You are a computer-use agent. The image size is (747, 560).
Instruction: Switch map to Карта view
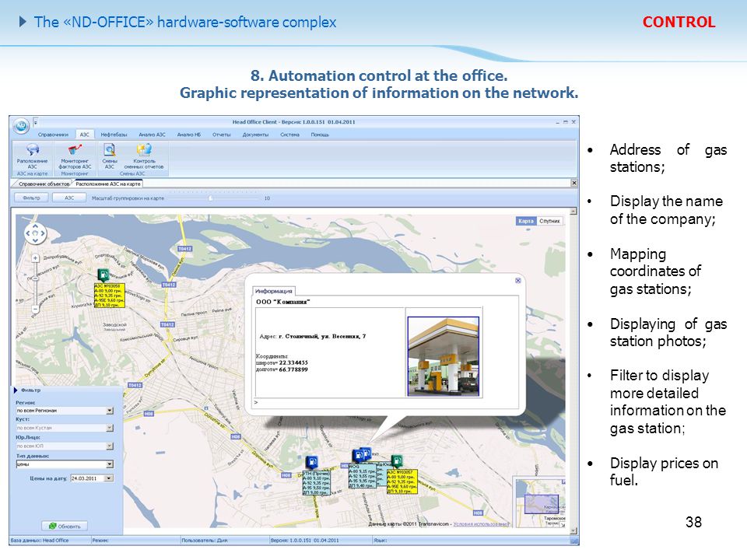coord(526,221)
